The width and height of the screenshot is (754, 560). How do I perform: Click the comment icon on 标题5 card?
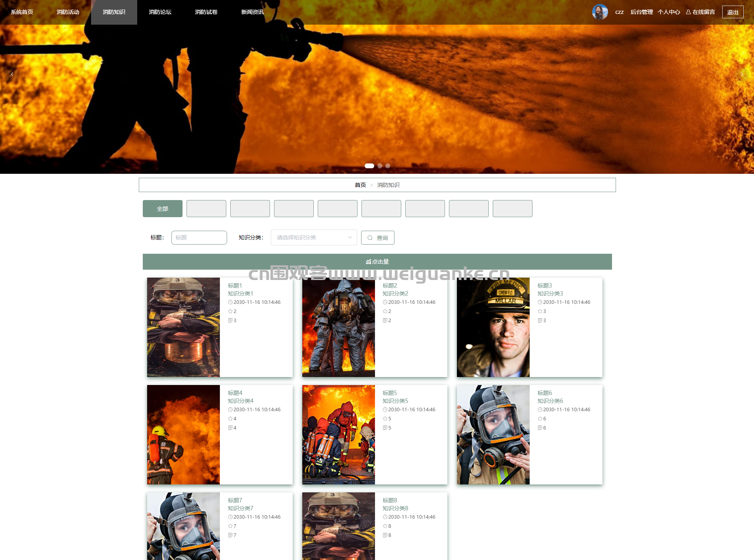click(x=385, y=428)
